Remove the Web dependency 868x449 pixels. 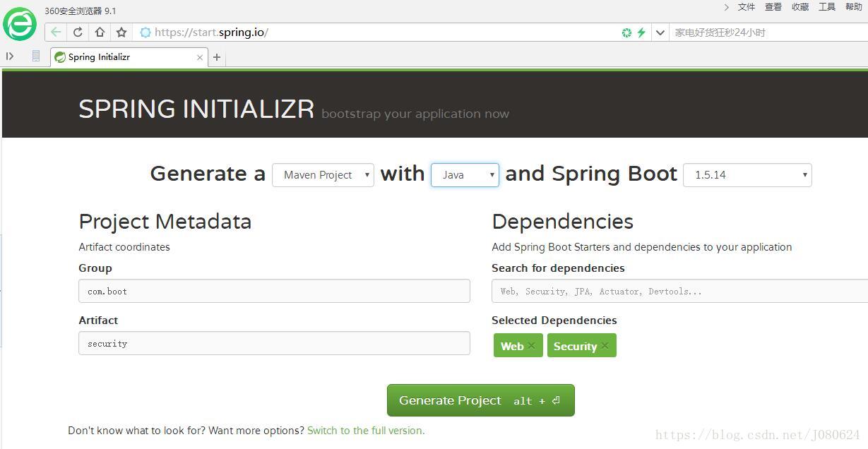point(531,345)
